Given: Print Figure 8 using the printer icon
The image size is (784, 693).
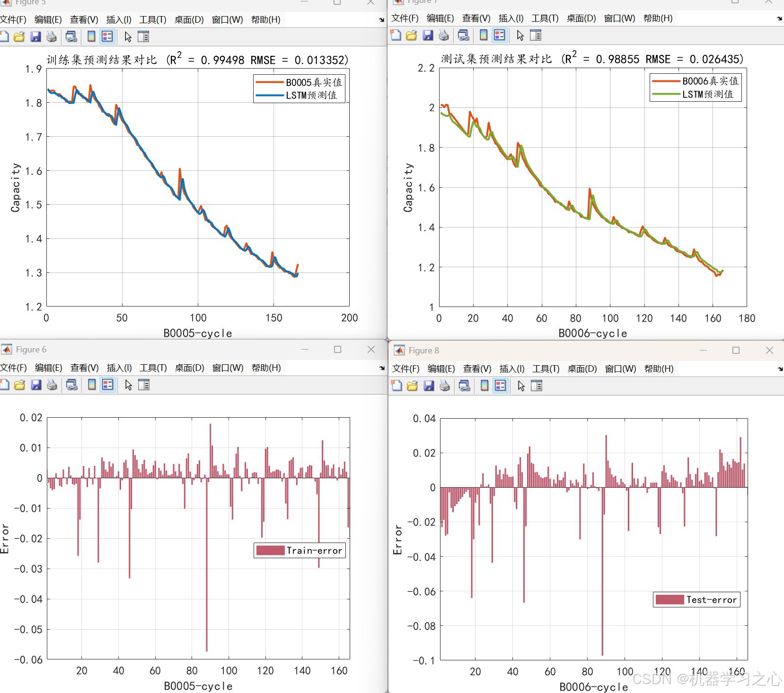Looking at the screenshot, I should click(x=445, y=386).
